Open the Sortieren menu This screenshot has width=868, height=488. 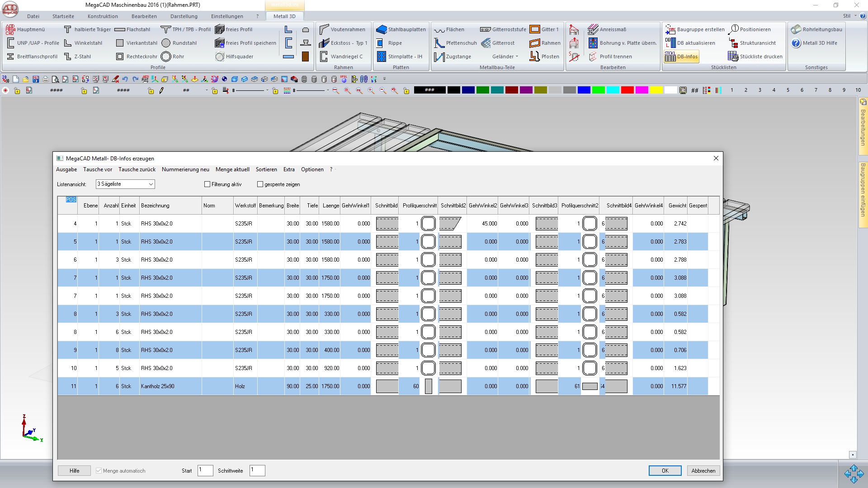[x=266, y=169]
